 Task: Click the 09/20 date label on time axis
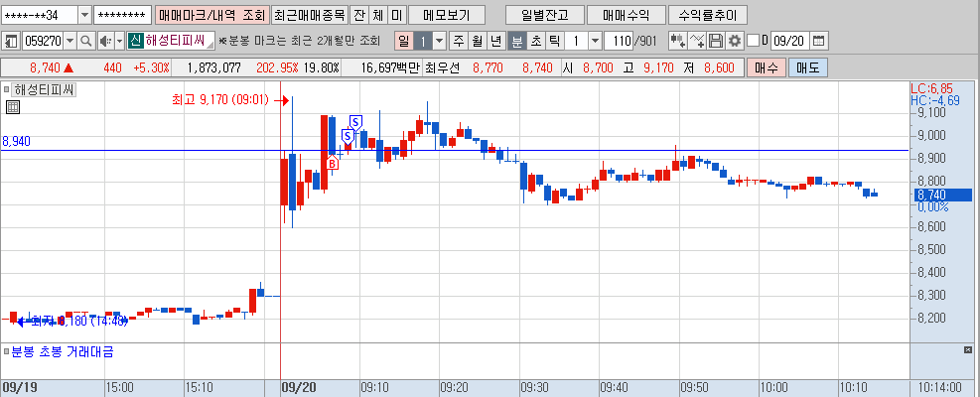(x=299, y=388)
